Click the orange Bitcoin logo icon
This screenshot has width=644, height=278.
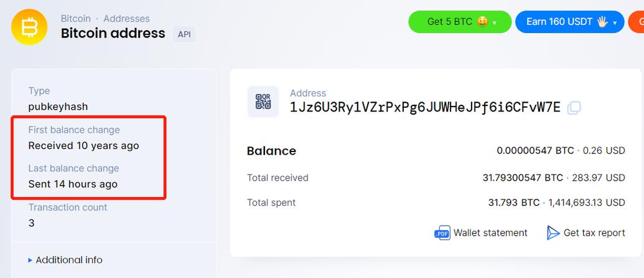point(29,27)
